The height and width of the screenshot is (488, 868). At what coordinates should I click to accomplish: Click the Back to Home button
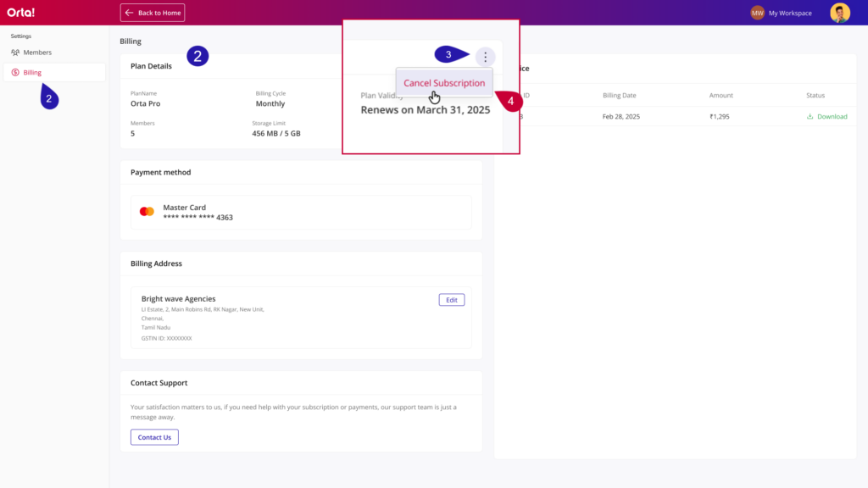(x=153, y=13)
